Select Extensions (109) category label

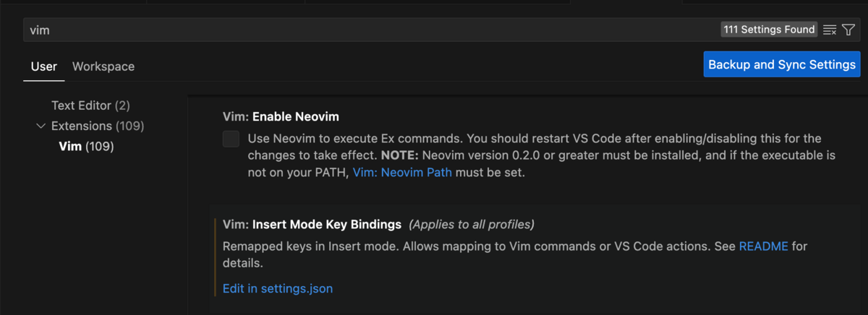click(98, 126)
